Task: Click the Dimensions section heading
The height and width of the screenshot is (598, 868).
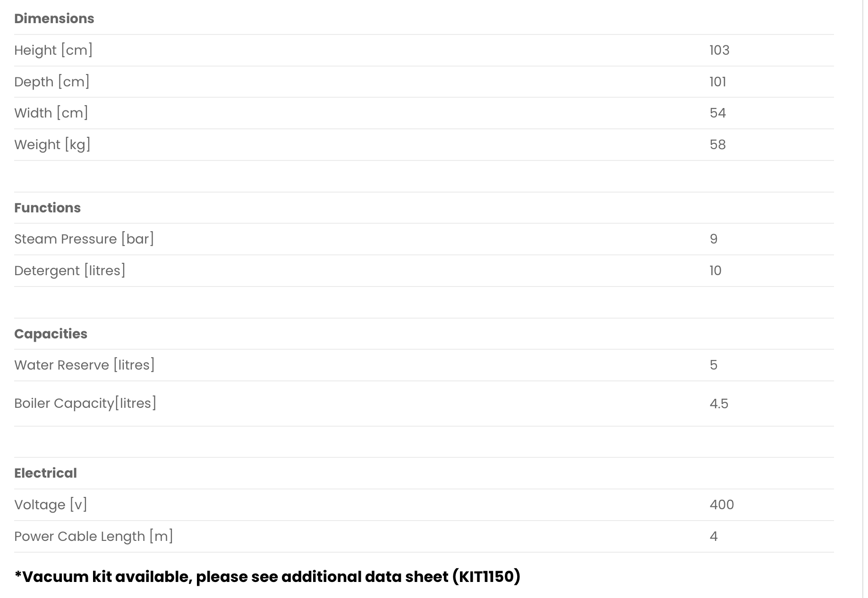Action: (x=54, y=18)
